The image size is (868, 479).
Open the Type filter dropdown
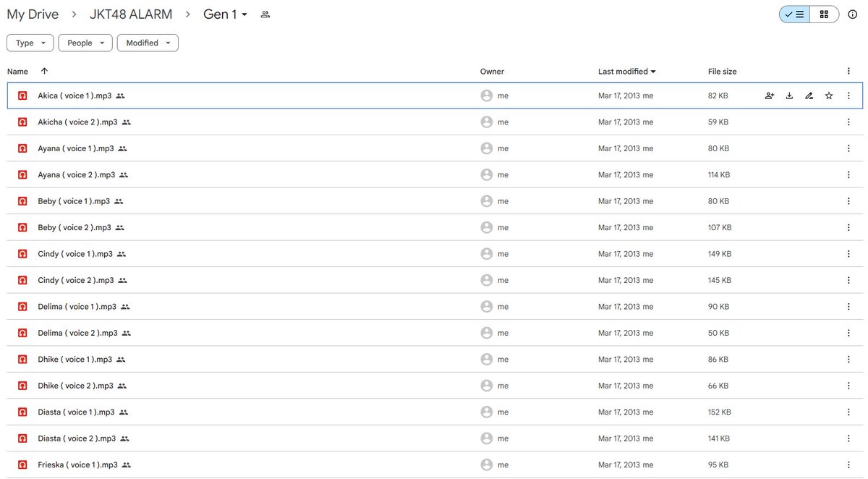30,43
